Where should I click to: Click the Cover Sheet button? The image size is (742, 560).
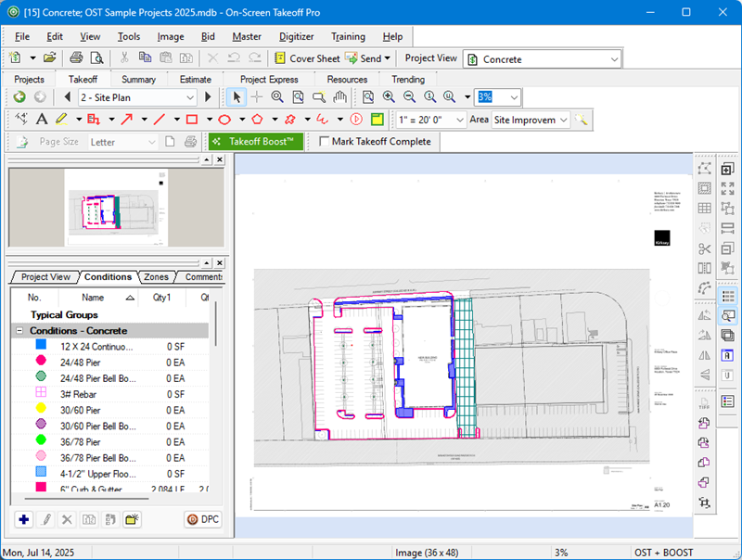pos(308,58)
